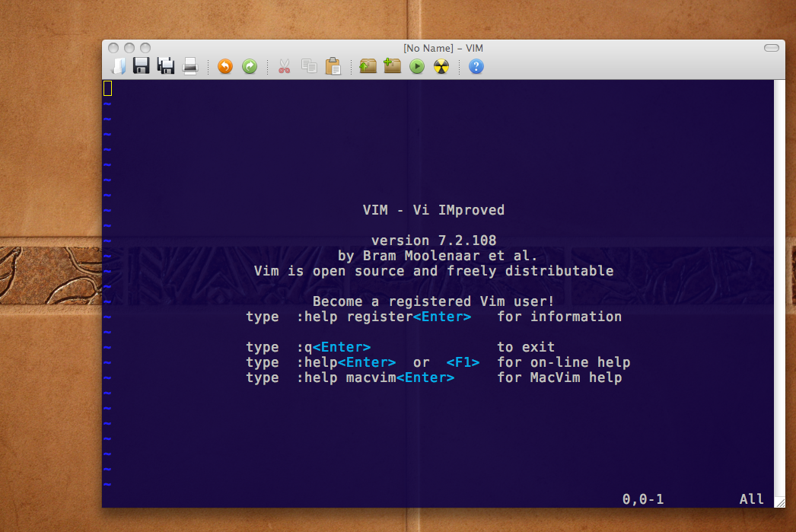Load session with the arrow folder icon

(x=368, y=66)
